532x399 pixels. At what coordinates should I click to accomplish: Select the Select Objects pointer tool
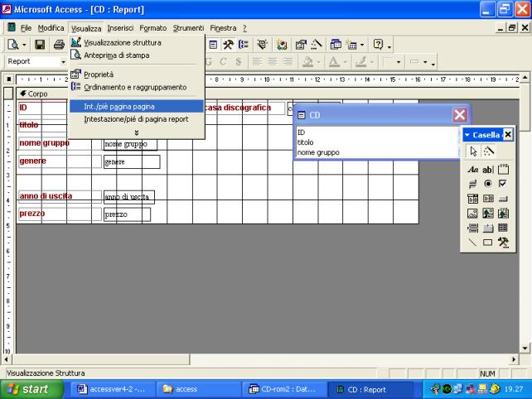(x=473, y=151)
